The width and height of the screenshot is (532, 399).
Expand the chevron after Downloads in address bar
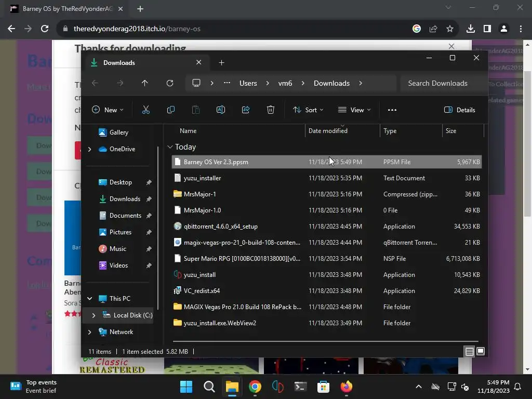click(361, 83)
